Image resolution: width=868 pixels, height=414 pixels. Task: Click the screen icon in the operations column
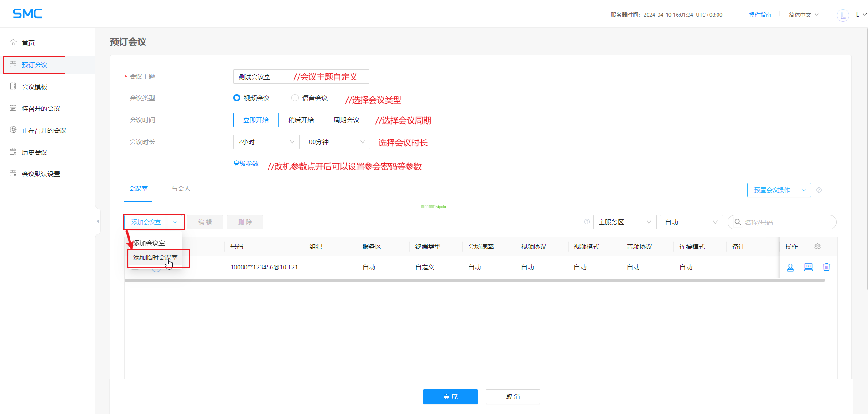click(808, 267)
